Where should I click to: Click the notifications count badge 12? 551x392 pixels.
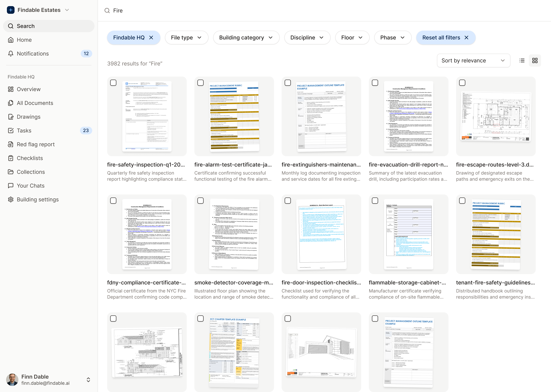click(x=86, y=54)
